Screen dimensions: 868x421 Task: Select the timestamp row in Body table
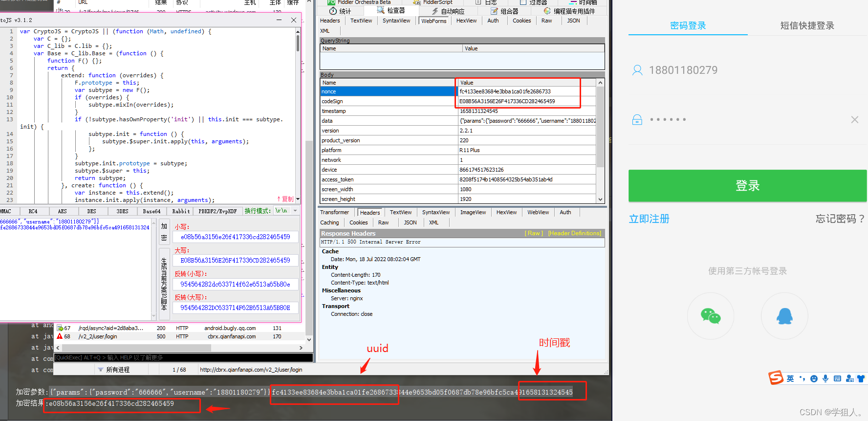(x=458, y=111)
